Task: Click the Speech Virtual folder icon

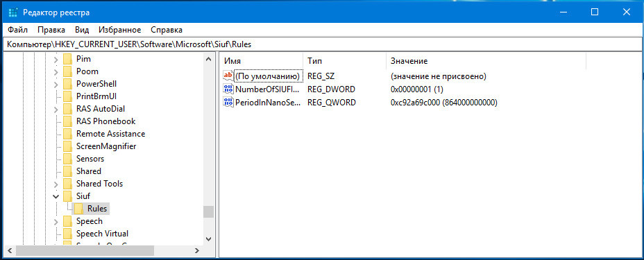Action: point(68,234)
